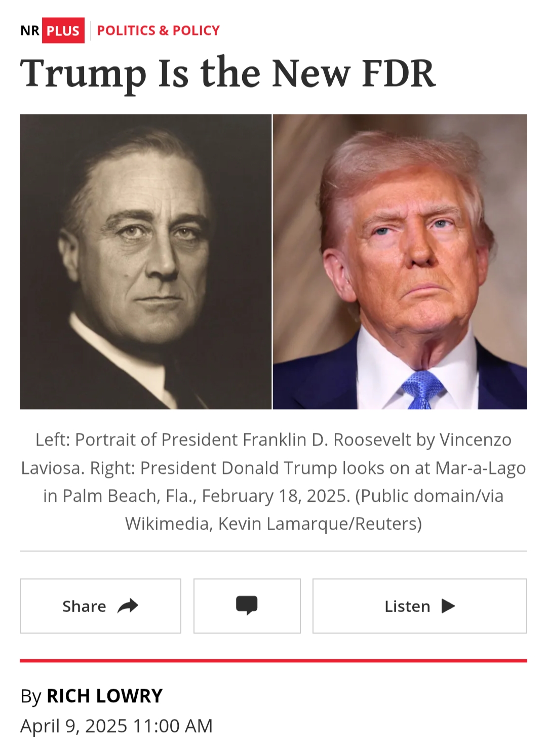Click the word By before author name
The height and width of the screenshot is (756, 547).
31,697
